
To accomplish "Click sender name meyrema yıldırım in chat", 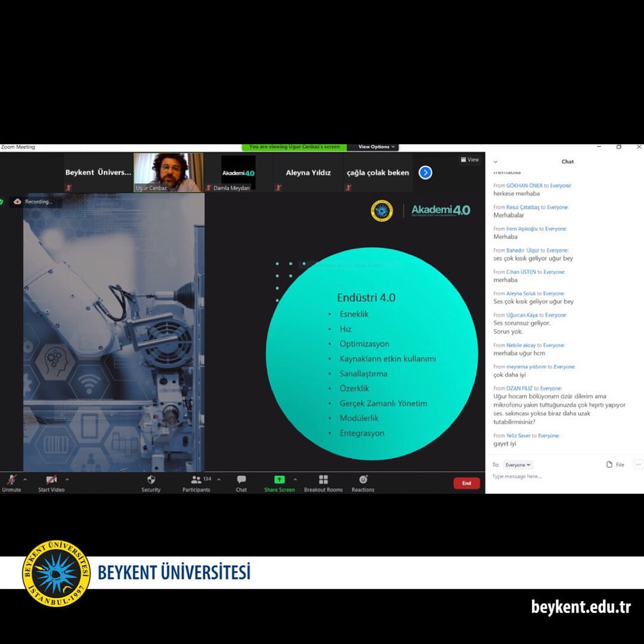I will click(527, 367).
